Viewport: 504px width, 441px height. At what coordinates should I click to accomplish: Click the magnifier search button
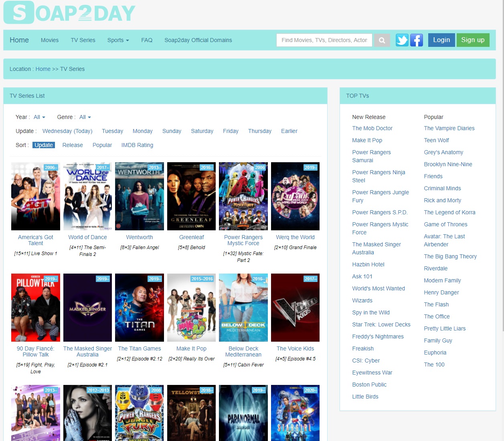[382, 40]
